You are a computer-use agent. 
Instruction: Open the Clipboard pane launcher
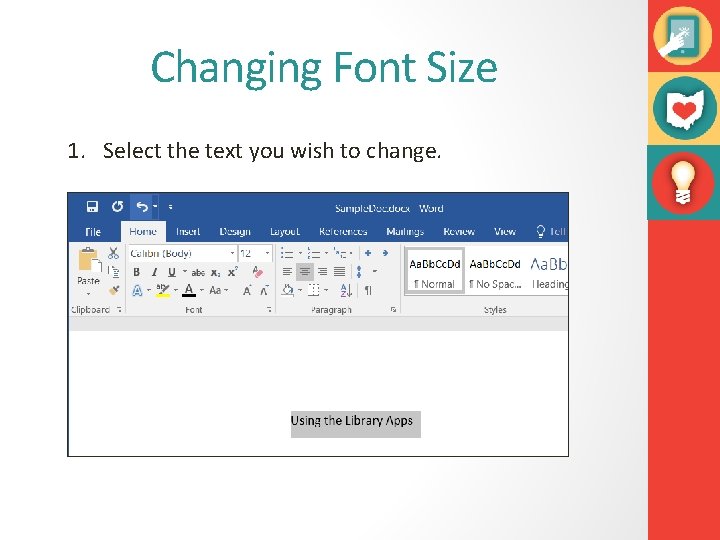click(x=119, y=310)
